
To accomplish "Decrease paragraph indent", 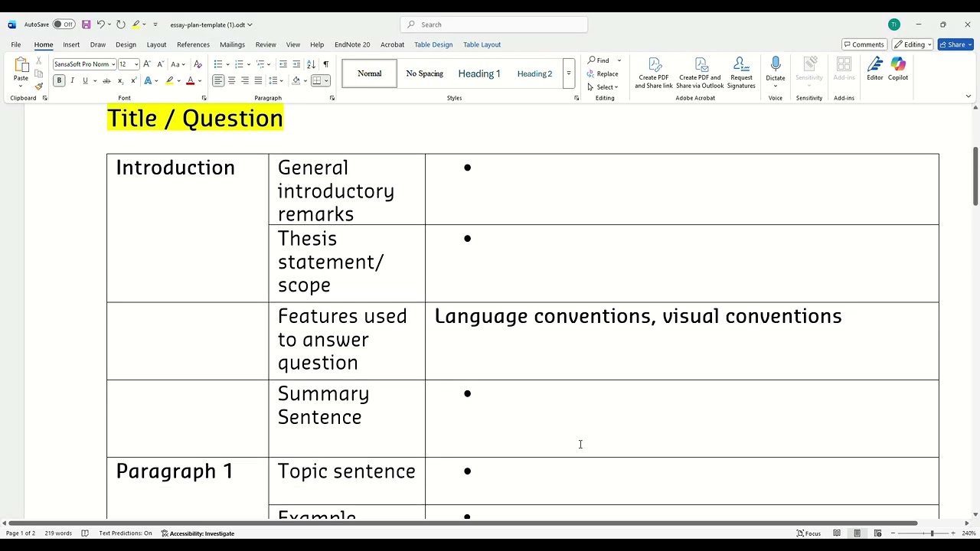I will click(283, 64).
